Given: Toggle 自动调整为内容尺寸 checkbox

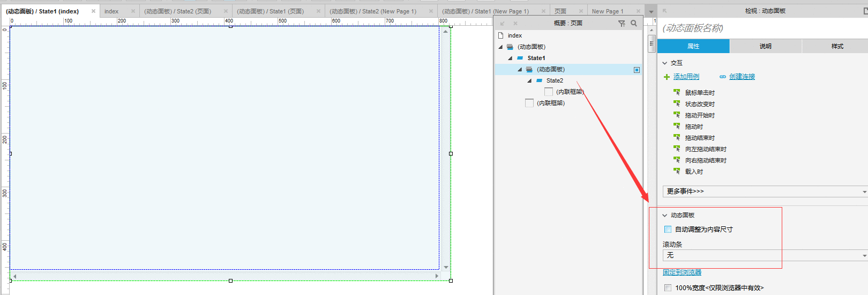Looking at the screenshot, I should pyautogui.click(x=668, y=229).
